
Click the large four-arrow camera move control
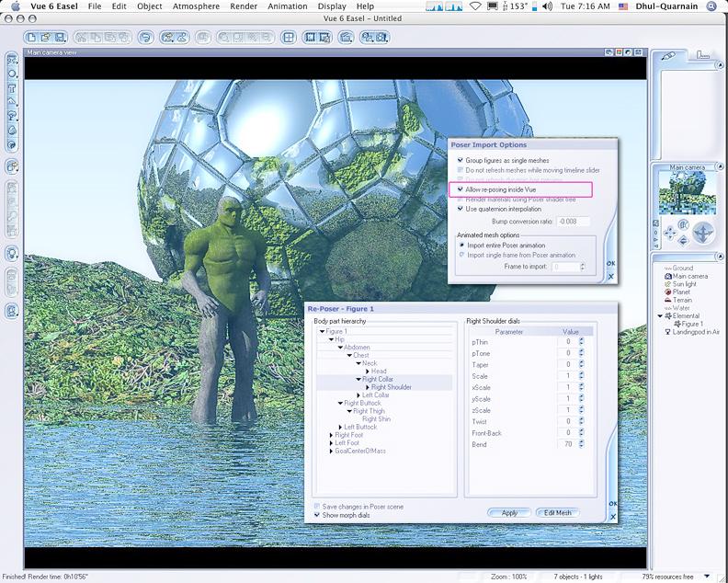coord(703,233)
